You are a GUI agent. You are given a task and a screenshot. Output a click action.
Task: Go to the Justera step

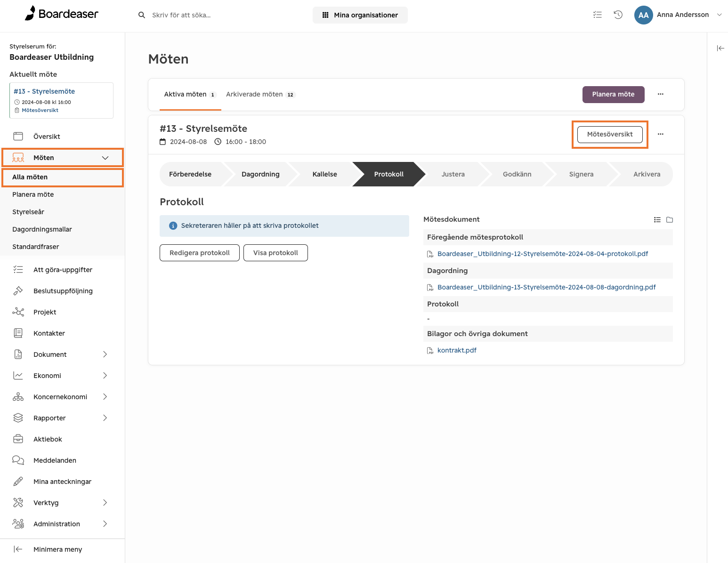(453, 174)
